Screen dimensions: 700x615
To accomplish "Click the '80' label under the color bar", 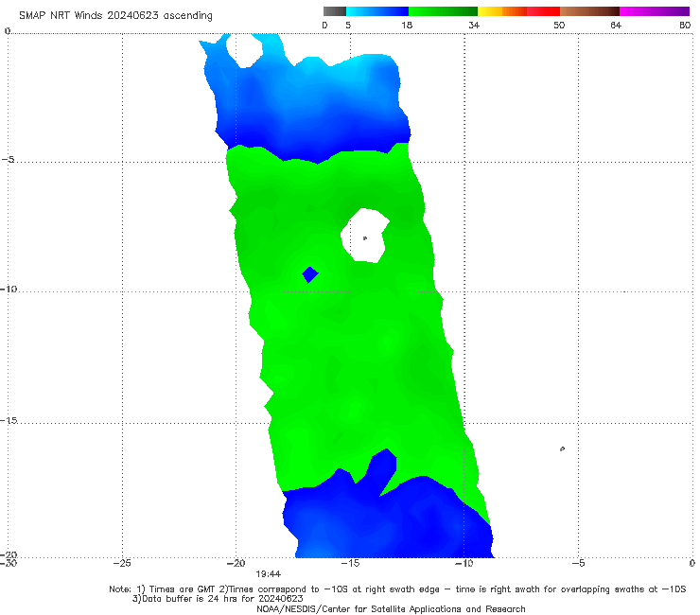I will coord(685,25).
